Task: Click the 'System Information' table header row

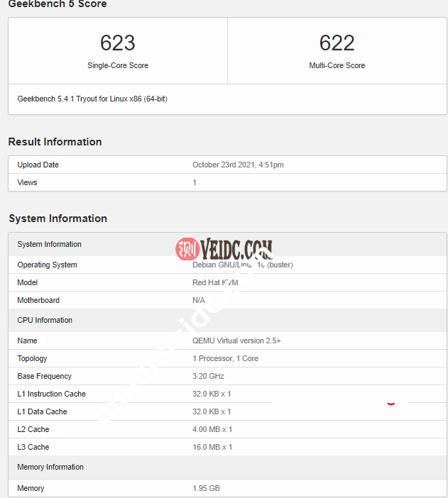Action: [x=227, y=244]
